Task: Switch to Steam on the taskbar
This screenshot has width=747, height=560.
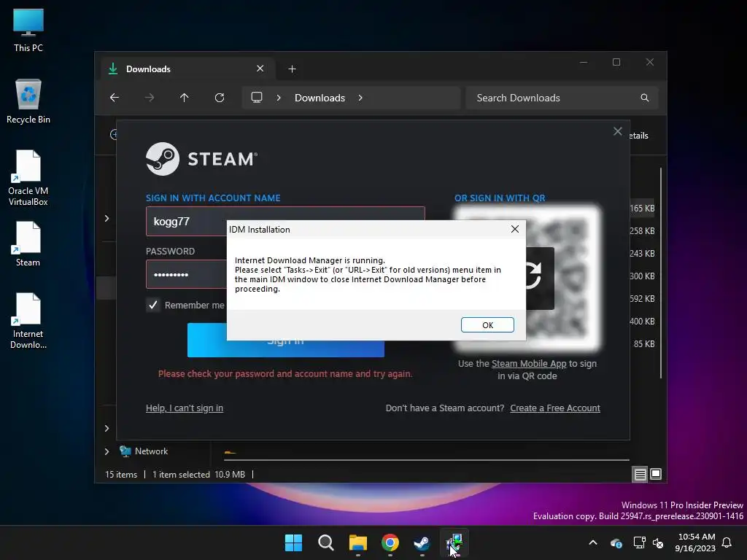Action: point(422,542)
